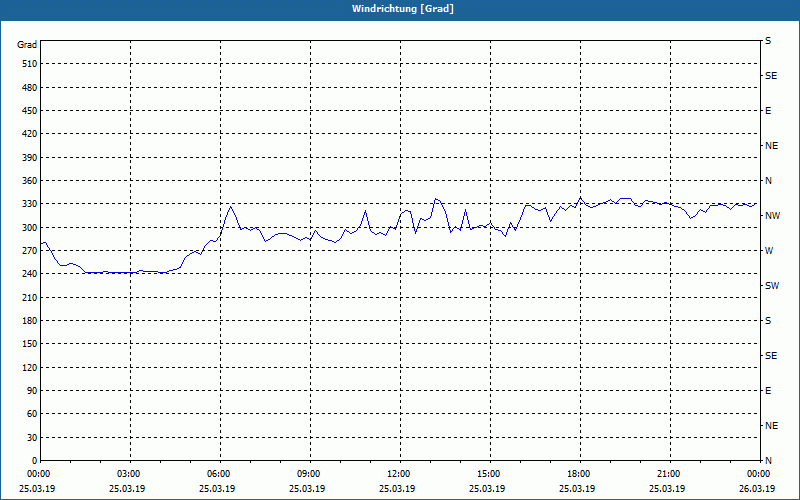The width and height of the screenshot is (800, 500).
Task: Click the 0 axis value
Action: pyautogui.click(x=35, y=461)
